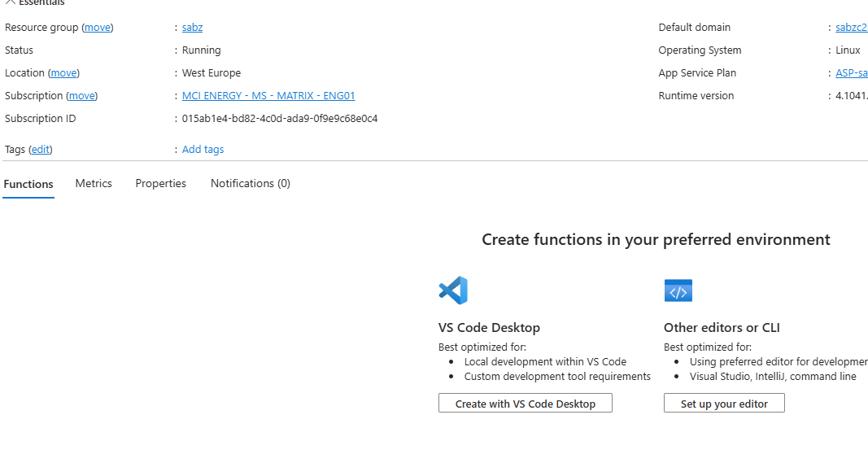Click the Status label
868x476 pixels.
[x=19, y=50]
